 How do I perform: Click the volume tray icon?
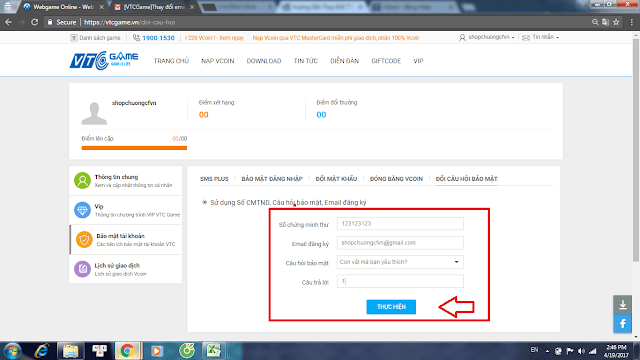coord(581,351)
